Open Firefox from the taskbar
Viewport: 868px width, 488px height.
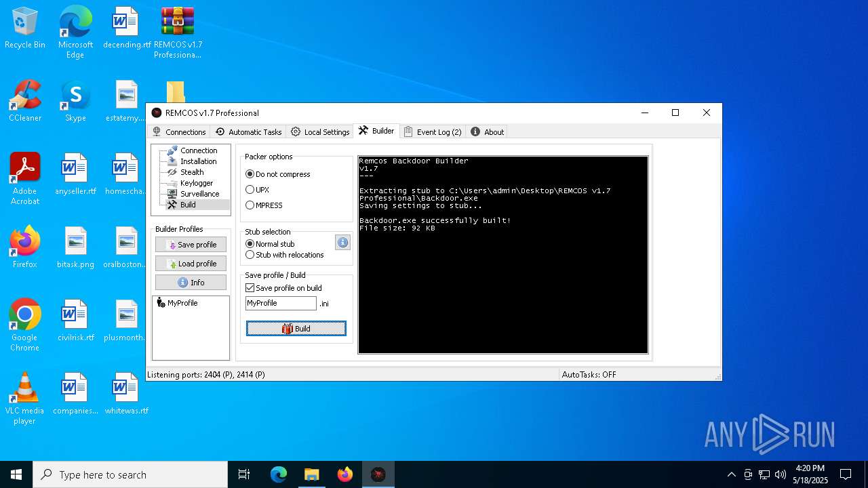345,474
